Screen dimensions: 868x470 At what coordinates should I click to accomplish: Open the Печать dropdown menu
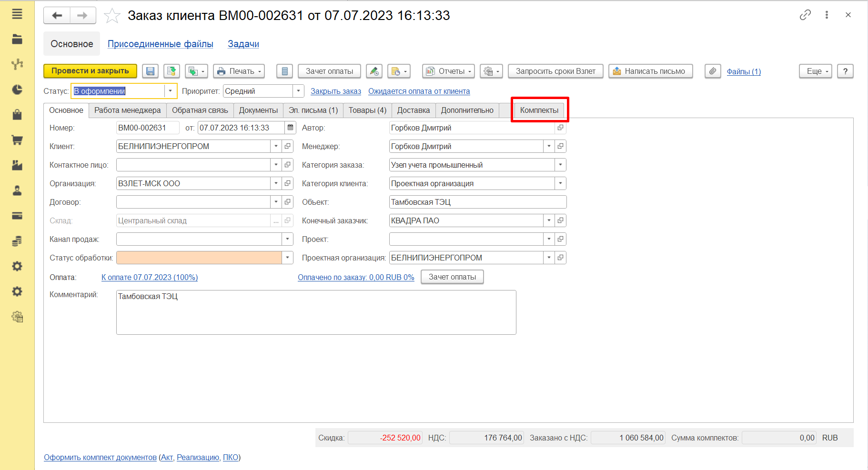tap(239, 71)
